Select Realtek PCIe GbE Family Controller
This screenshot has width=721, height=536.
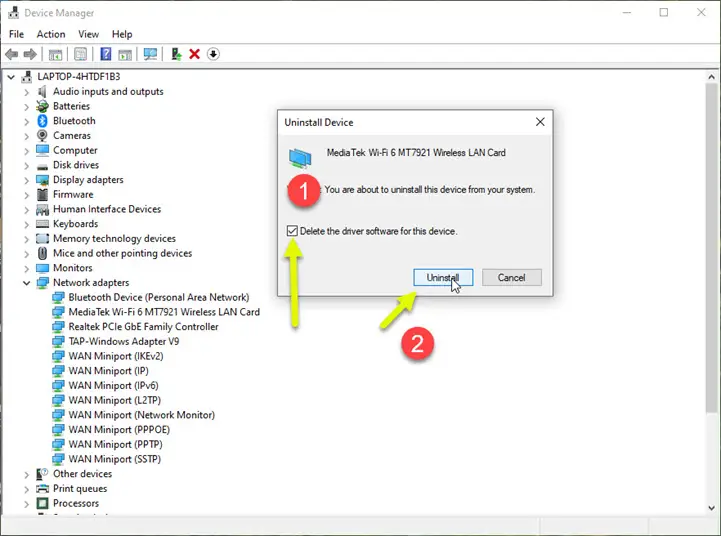pyautogui.click(x=143, y=327)
